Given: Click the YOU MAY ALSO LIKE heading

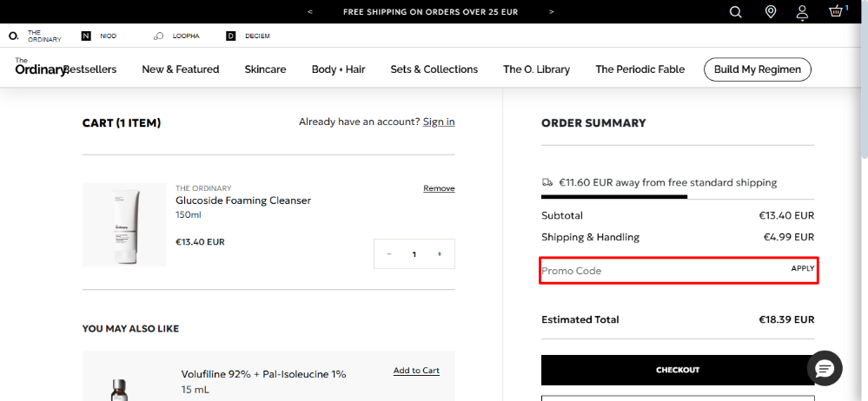Looking at the screenshot, I should [x=130, y=329].
